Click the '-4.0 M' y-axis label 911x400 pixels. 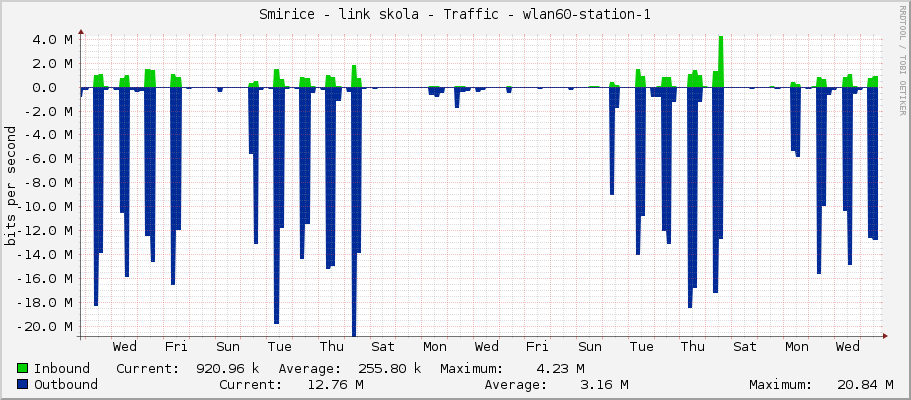(48, 135)
